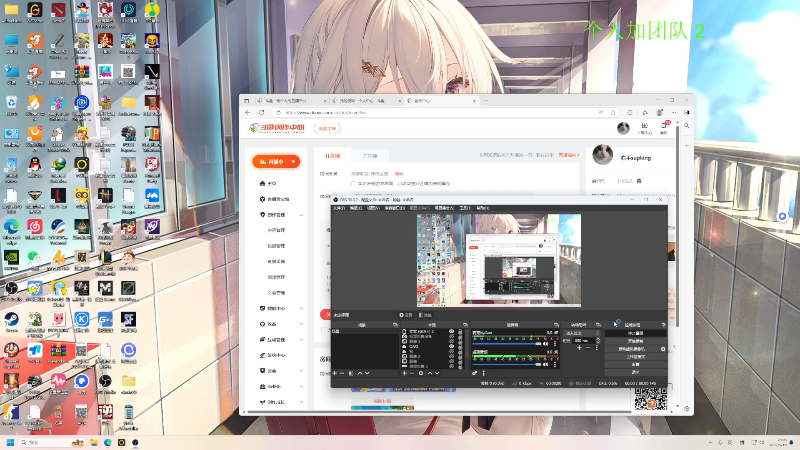Open View menu in OBS

(x=373, y=208)
